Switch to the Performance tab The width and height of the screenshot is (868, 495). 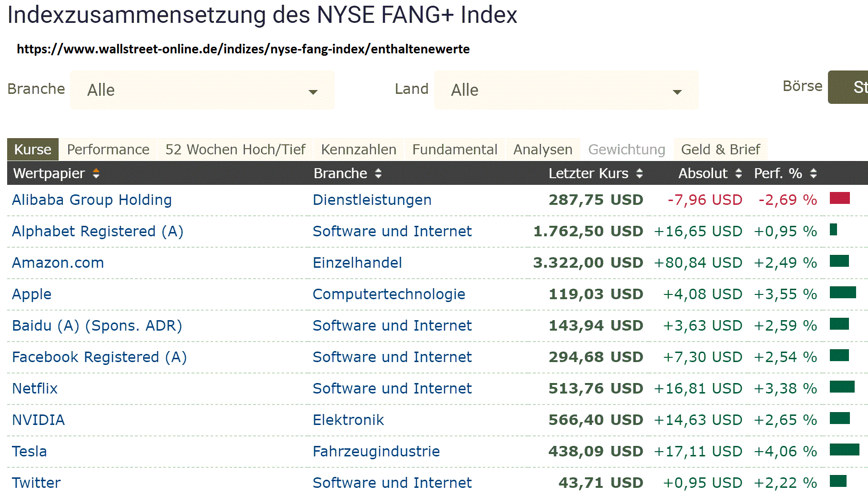tap(108, 150)
